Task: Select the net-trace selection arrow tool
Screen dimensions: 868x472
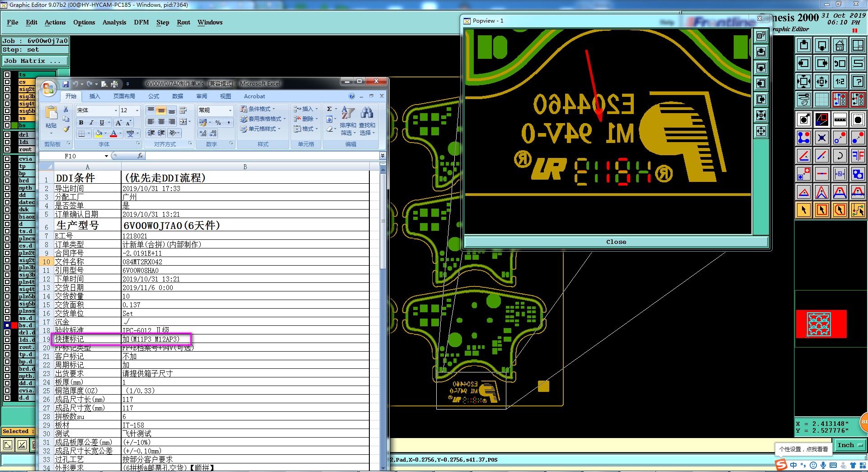Action: tap(858, 210)
